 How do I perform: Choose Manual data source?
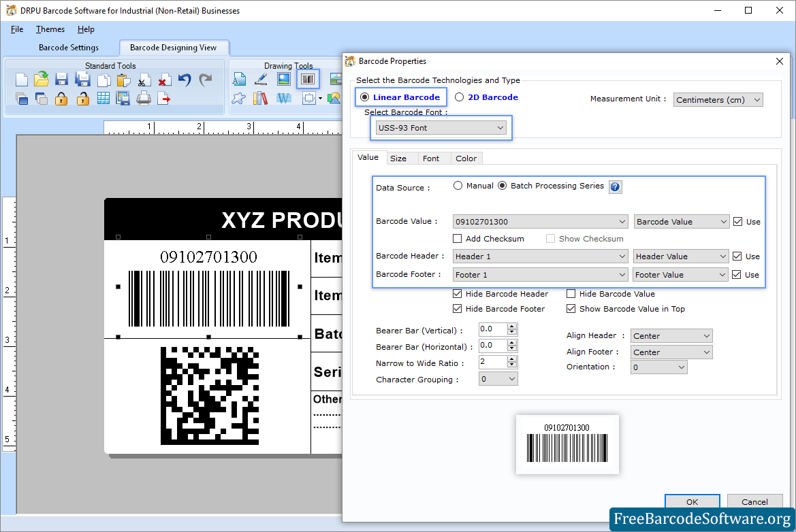pyautogui.click(x=473, y=186)
